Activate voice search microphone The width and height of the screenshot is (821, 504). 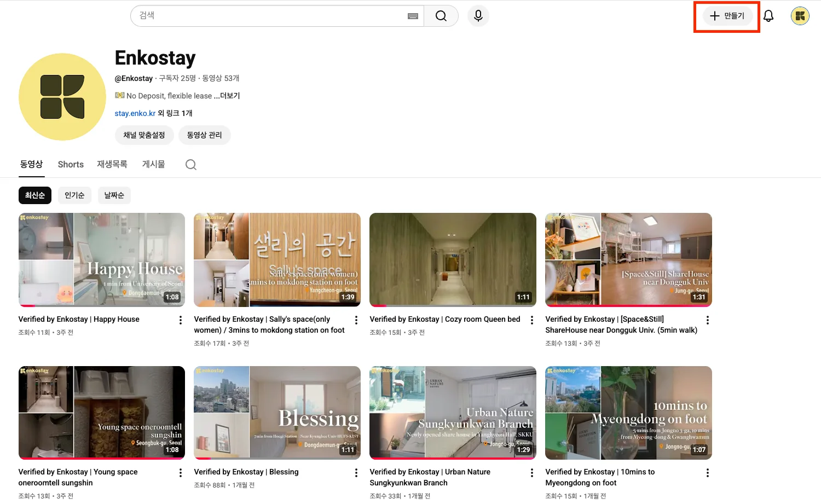[x=478, y=16]
